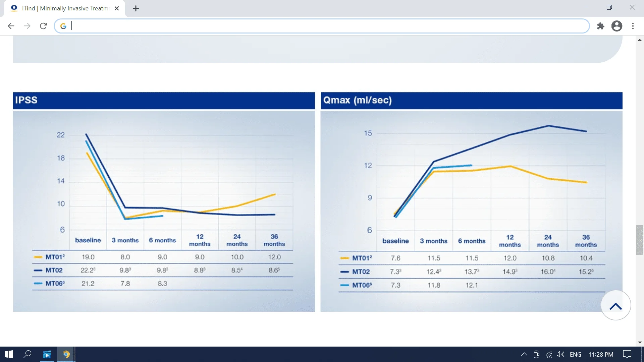Click the IPSS chart 24 months column label
The height and width of the screenshot is (362, 644).
(x=237, y=240)
